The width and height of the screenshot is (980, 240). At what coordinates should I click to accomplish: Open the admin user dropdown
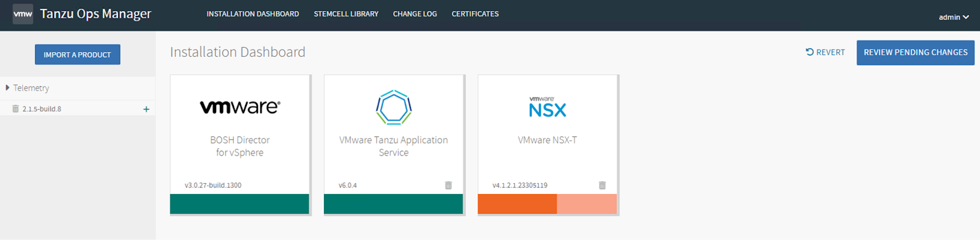pos(954,17)
